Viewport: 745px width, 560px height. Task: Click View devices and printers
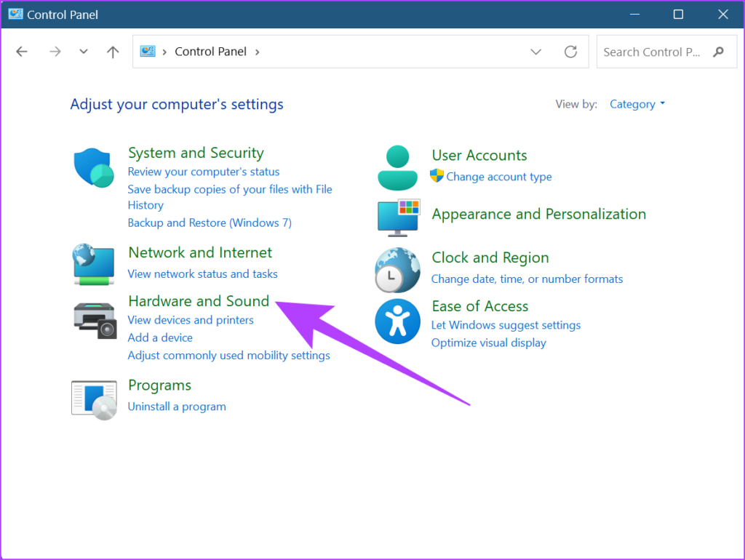[x=191, y=319]
